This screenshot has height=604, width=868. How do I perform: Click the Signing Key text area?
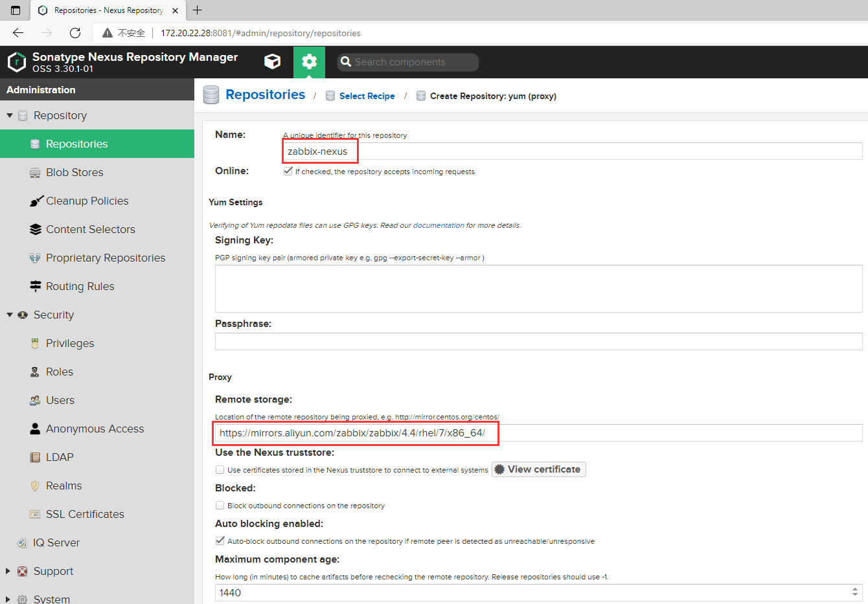point(539,289)
